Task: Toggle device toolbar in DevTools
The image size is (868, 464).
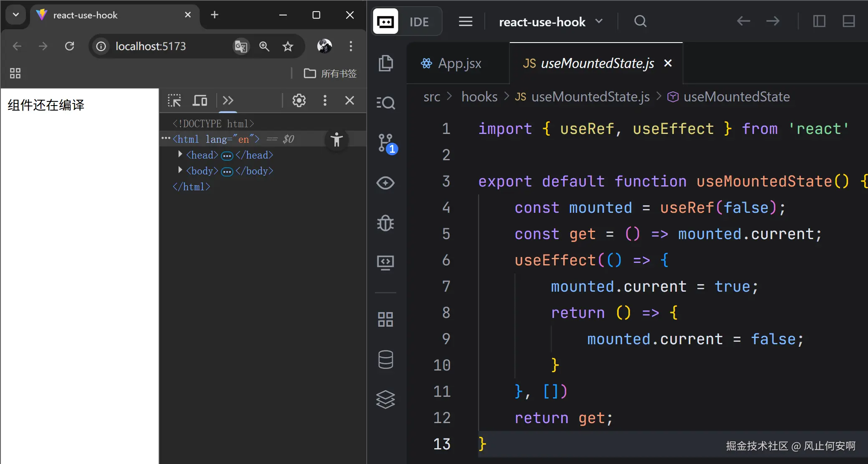Action: point(200,101)
